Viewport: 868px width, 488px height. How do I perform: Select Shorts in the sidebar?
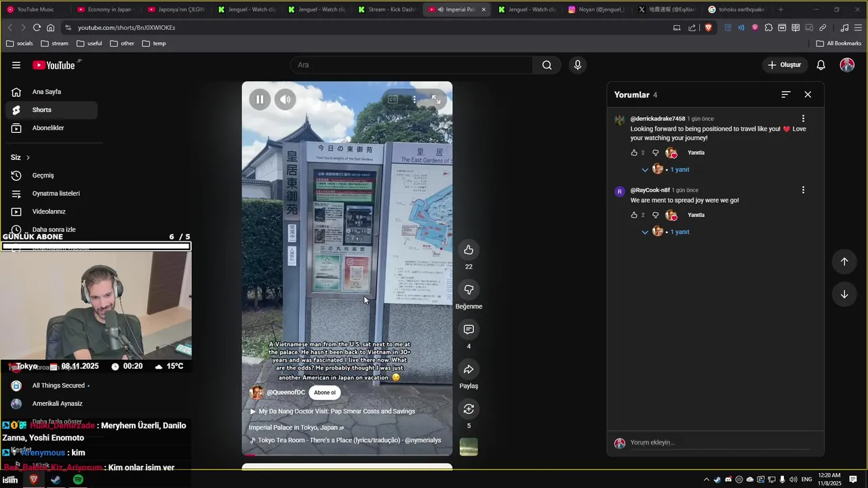pyautogui.click(x=52, y=110)
